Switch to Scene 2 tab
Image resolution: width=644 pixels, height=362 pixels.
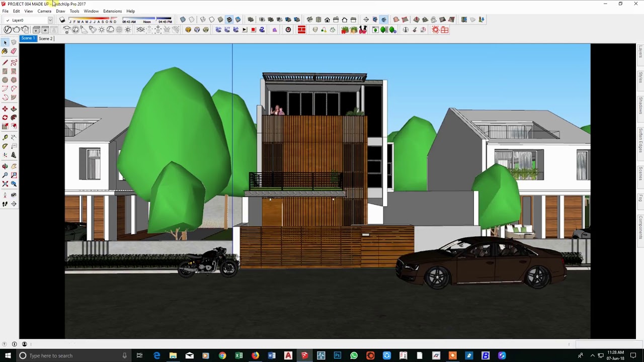45,38
